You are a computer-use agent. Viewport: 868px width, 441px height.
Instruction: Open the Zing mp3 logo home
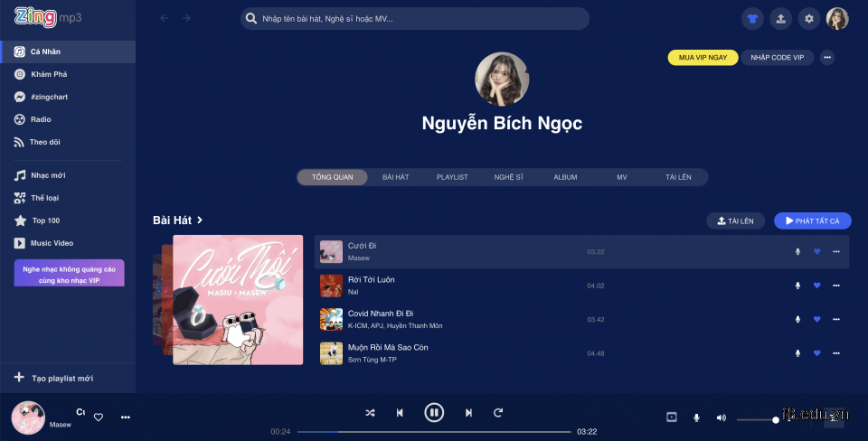click(x=48, y=18)
